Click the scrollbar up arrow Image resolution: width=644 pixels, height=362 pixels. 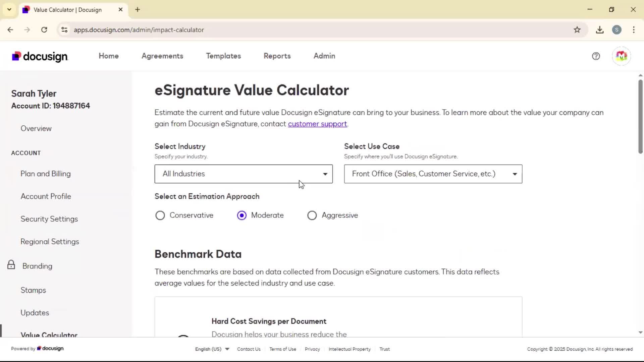tap(640, 75)
